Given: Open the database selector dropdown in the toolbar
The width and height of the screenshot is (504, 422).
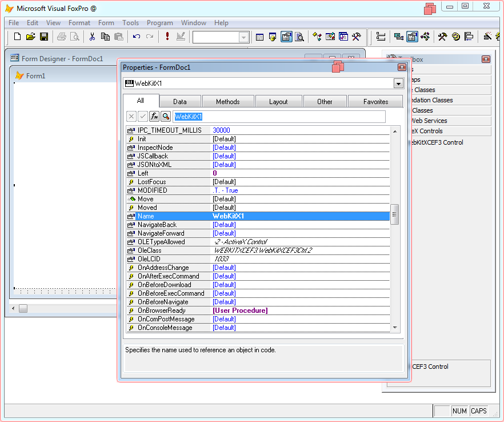Looking at the screenshot, I should click(243, 37).
